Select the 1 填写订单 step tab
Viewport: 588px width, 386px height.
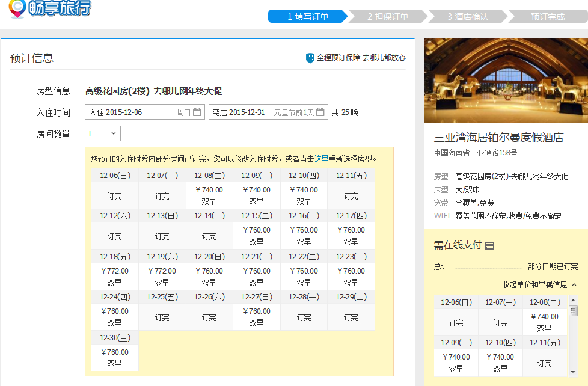(x=308, y=16)
